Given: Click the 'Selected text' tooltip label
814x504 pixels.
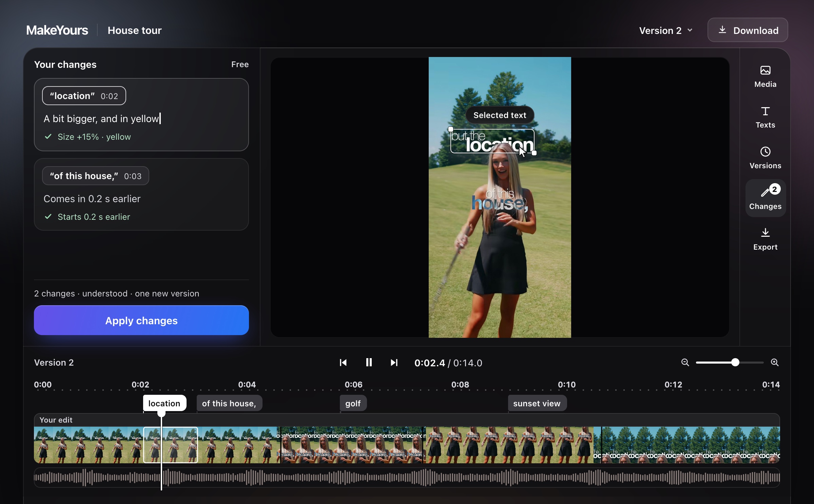Looking at the screenshot, I should 500,115.
